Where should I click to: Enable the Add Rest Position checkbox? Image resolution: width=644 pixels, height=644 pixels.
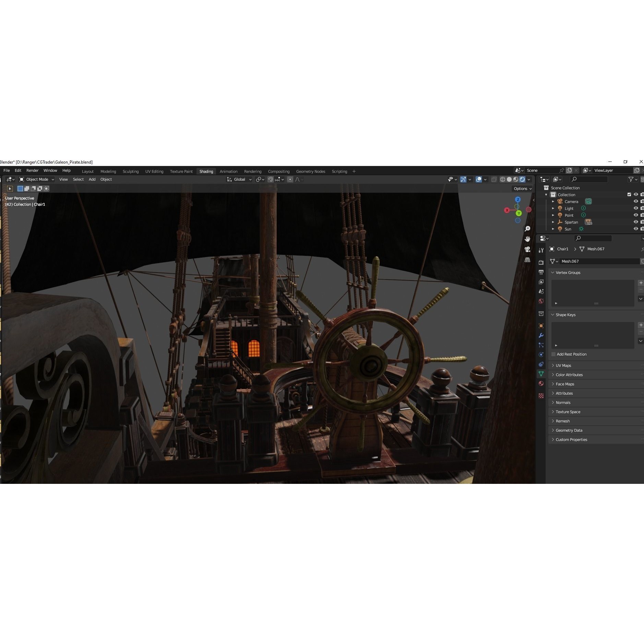coord(553,354)
